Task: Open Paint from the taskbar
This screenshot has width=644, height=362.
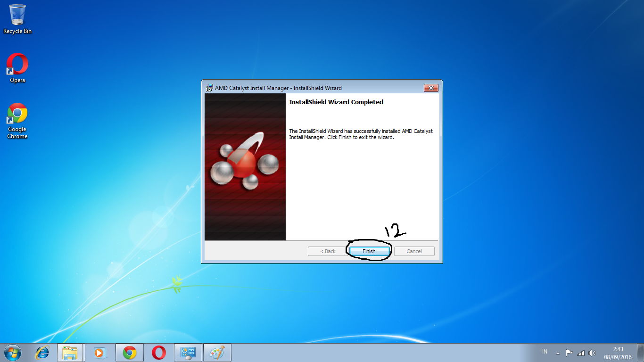Action: (217, 352)
